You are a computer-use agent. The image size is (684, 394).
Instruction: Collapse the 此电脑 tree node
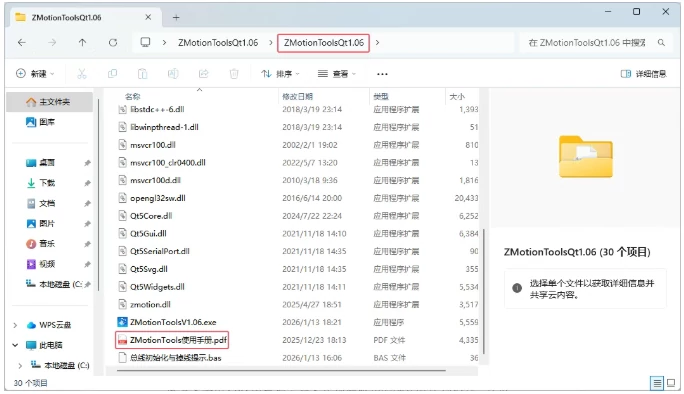click(x=15, y=345)
